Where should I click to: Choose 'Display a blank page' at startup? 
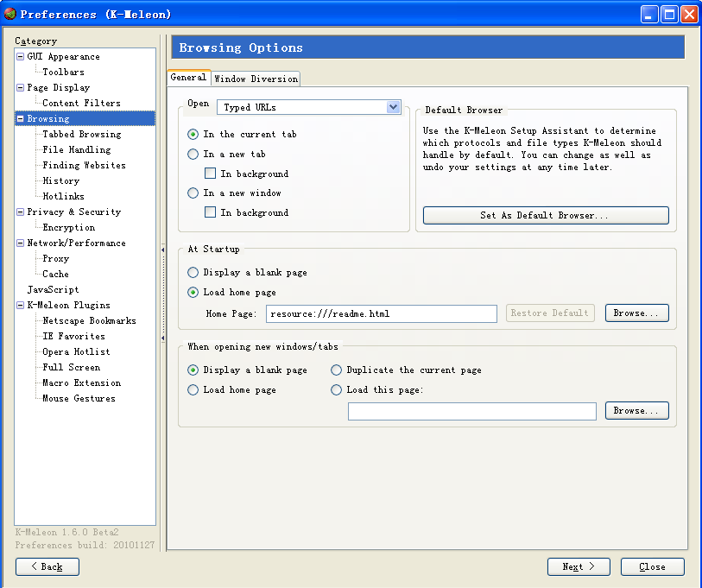pos(193,273)
